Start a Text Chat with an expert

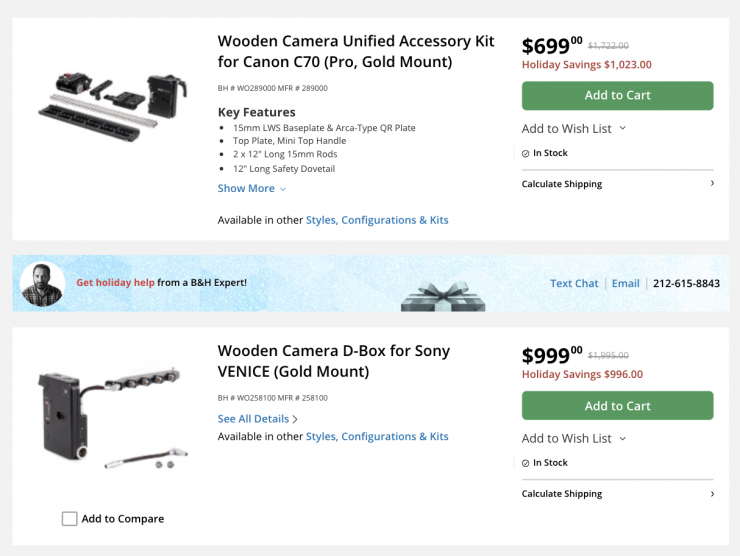pyautogui.click(x=574, y=283)
